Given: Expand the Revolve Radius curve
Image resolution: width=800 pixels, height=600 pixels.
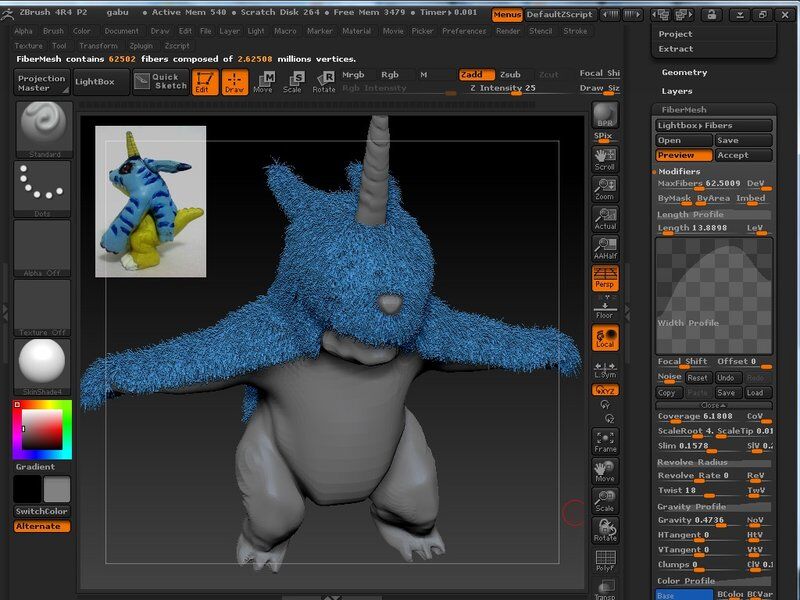Looking at the screenshot, I should click(714, 462).
